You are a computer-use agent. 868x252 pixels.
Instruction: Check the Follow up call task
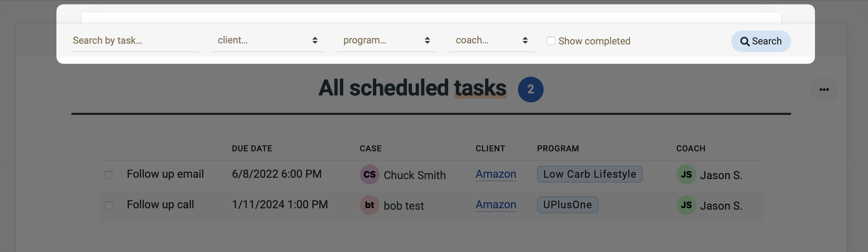(x=109, y=205)
